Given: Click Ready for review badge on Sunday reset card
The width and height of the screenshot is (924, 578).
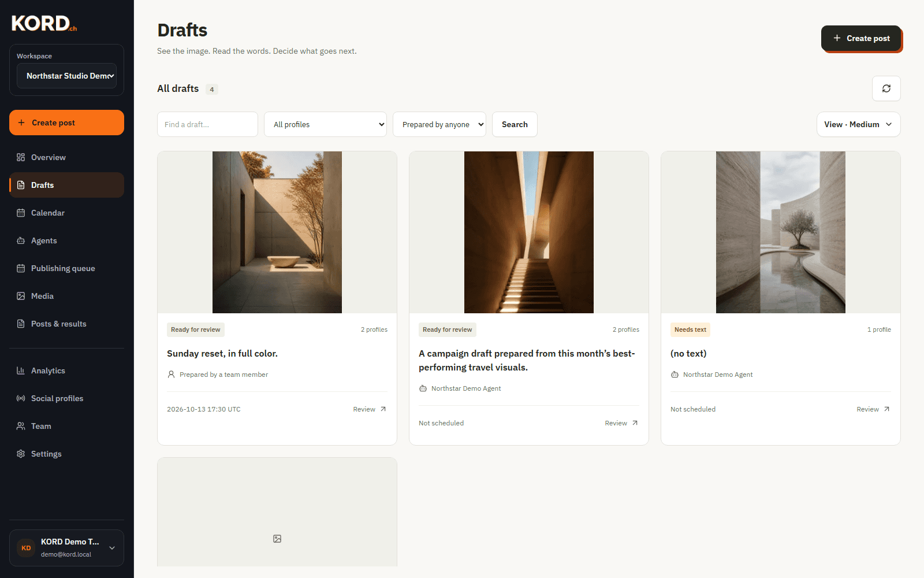Looking at the screenshot, I should coord(196,329).
